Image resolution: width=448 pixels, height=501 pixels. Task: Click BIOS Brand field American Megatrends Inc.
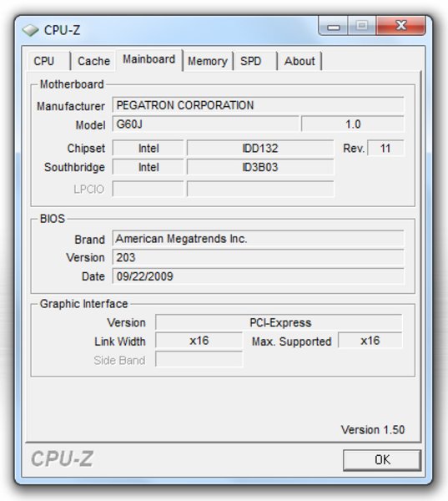click(x=258, y=239)
